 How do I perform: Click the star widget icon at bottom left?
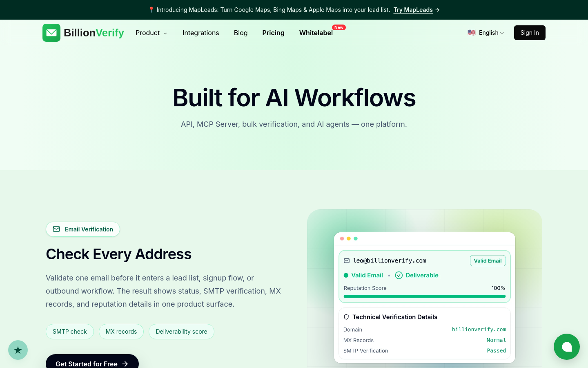click(x=18, y=350)
